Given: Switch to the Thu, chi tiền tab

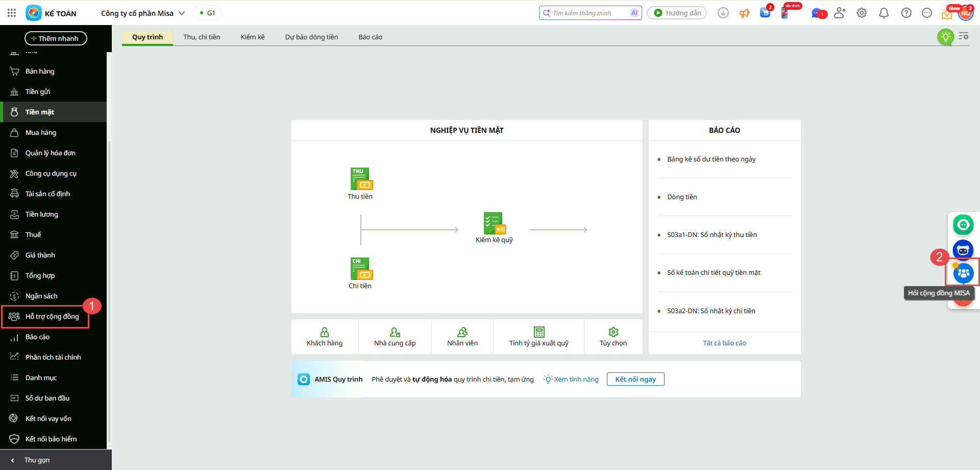Looking at the screenshot, I should pyautogui.click(x=202, y=37).
